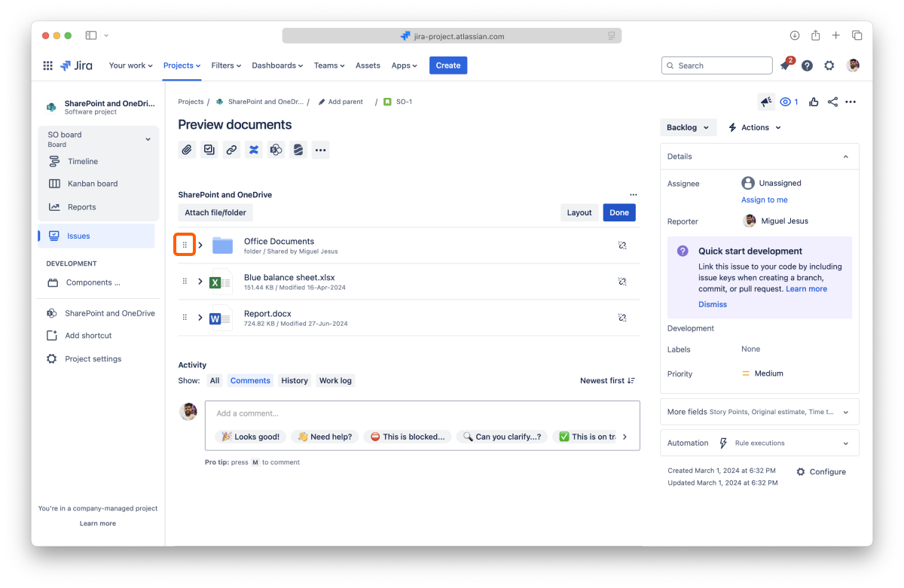Click the attachment paperclip icon
Screen dimensions: 904x588
(x=187, y=150)
